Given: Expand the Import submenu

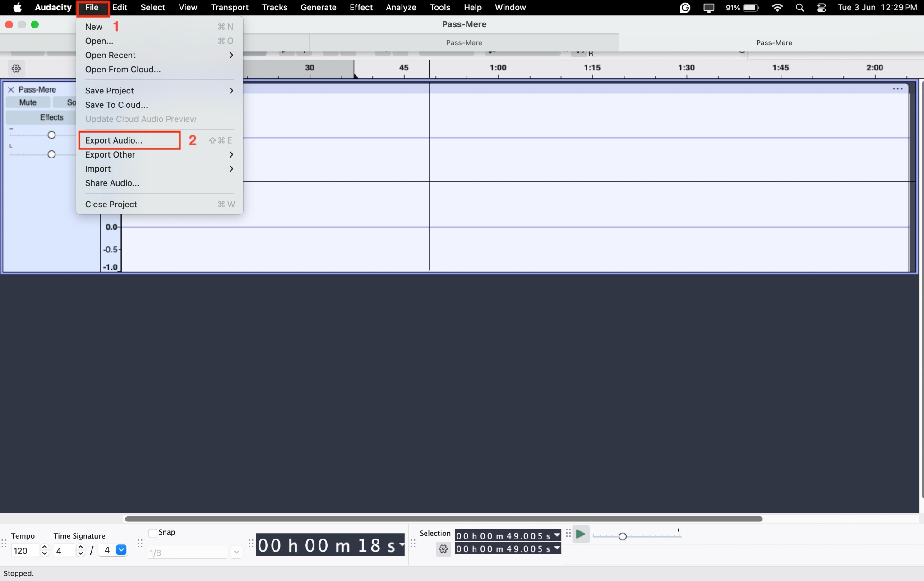Looking at the screenshot, I should pos(159,169).
